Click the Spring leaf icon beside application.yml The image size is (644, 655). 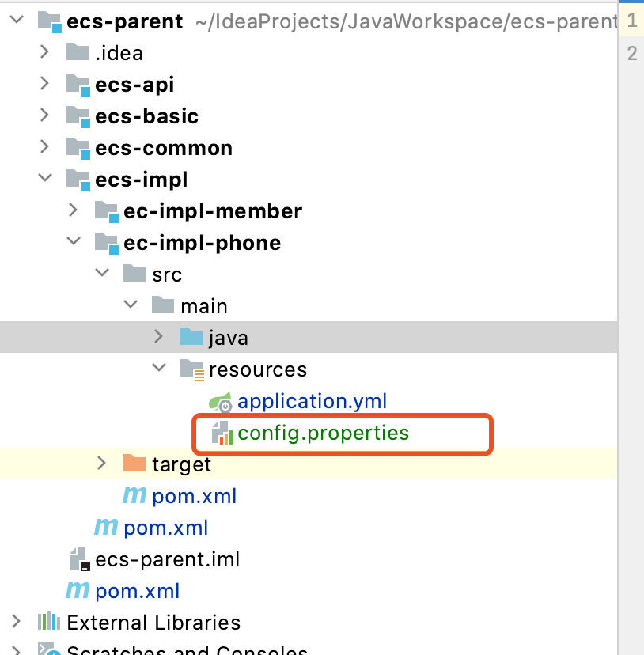click(220, 402)
